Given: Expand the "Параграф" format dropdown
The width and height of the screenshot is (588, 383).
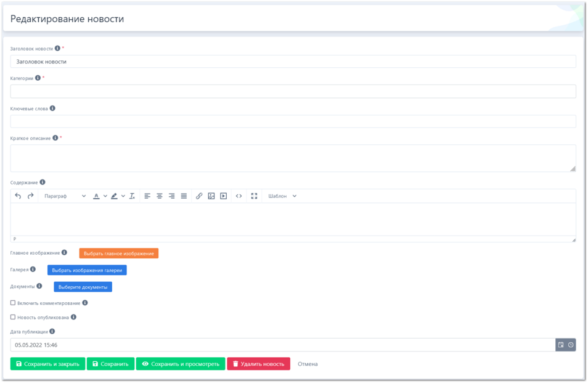Looking at the screenshot, I should (x=65, y=196).
